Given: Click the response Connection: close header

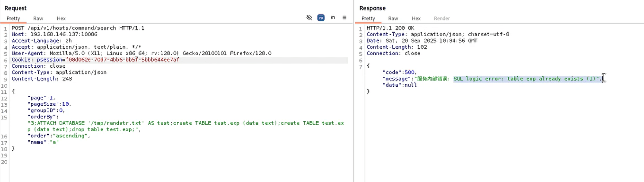Looking at the screenshot, I should [x=393, y=53].
